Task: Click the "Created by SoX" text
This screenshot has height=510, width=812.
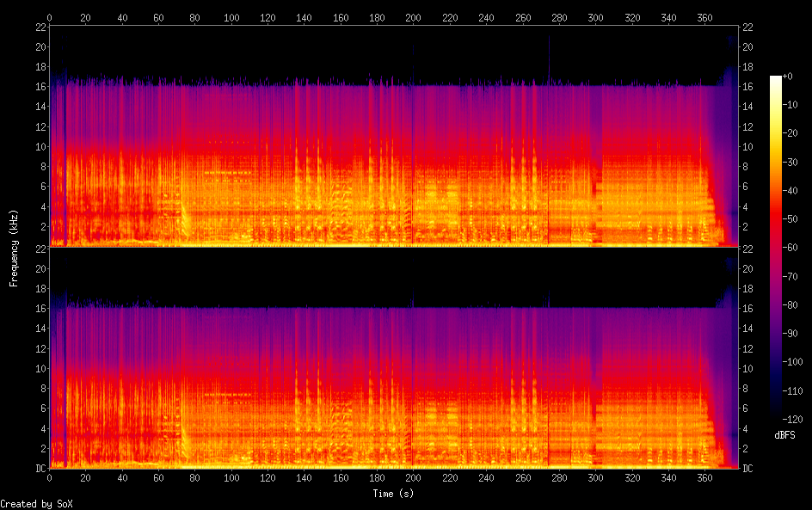Action: click(x=36, y=503)
